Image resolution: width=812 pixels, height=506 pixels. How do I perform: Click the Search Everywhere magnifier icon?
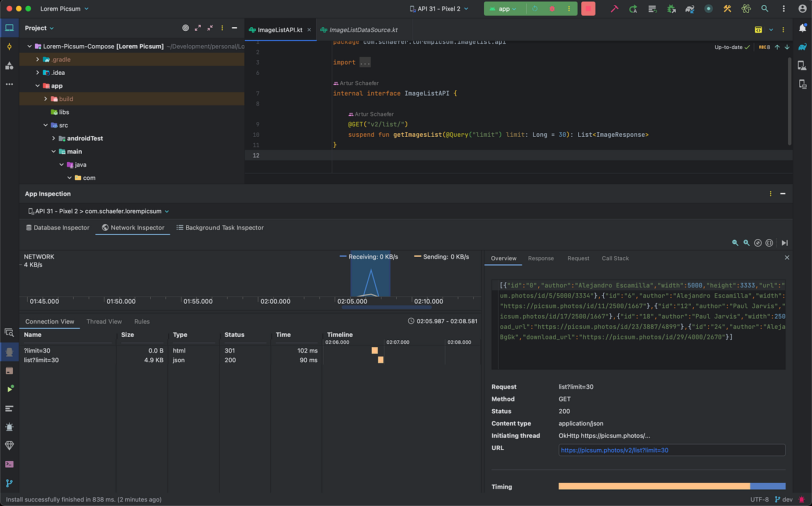[x=765, y=9]
